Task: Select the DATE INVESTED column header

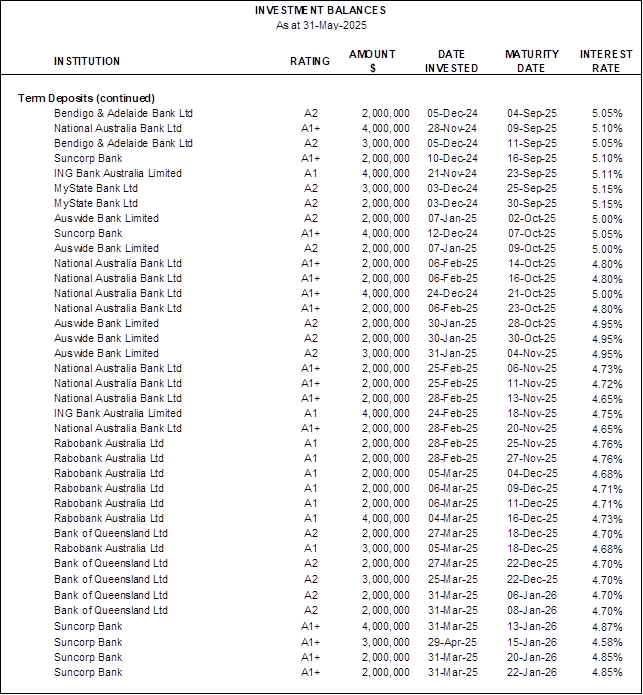Action: click(x=452, y=61)
